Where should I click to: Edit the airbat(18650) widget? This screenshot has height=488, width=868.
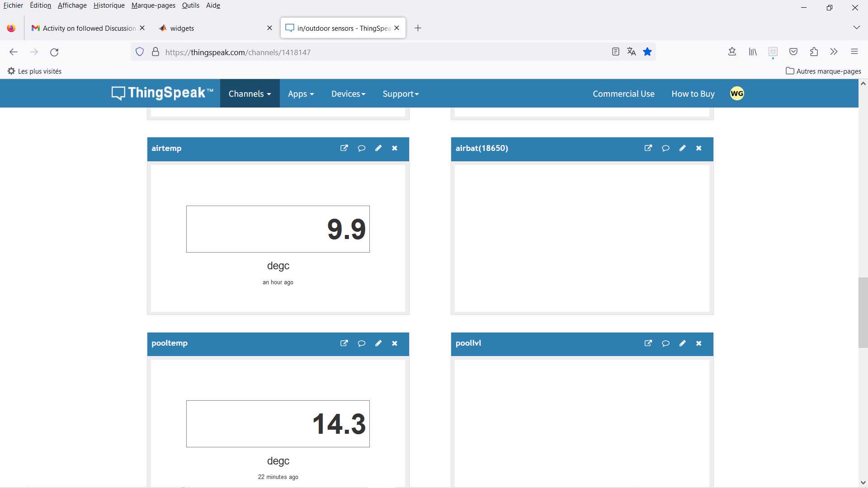pos(682,148)
